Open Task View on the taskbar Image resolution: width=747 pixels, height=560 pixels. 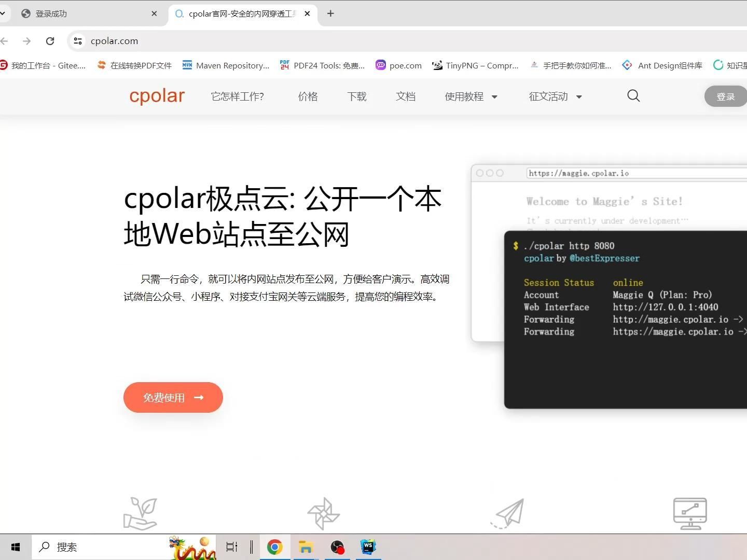232,547
